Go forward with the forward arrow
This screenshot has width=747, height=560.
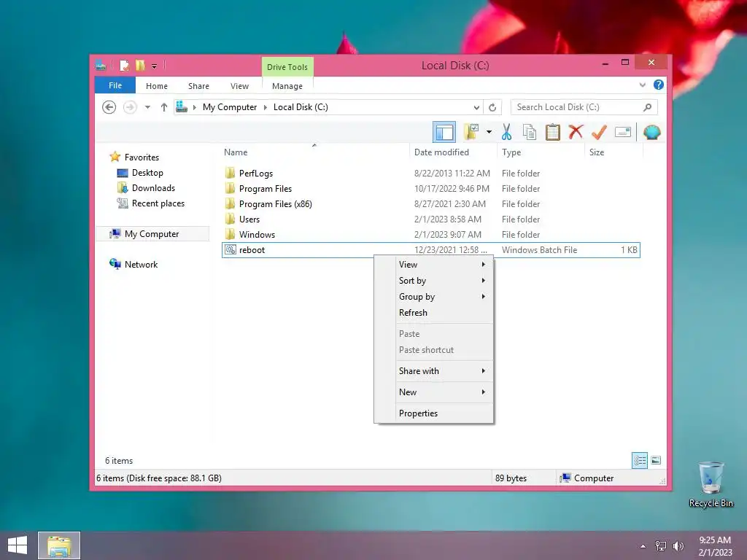130,107
